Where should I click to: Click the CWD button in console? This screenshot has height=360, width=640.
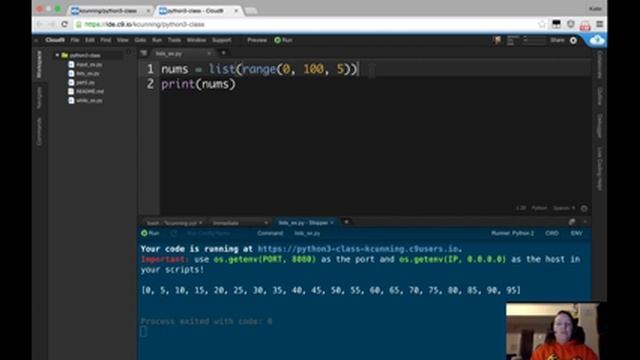point(551,233)
